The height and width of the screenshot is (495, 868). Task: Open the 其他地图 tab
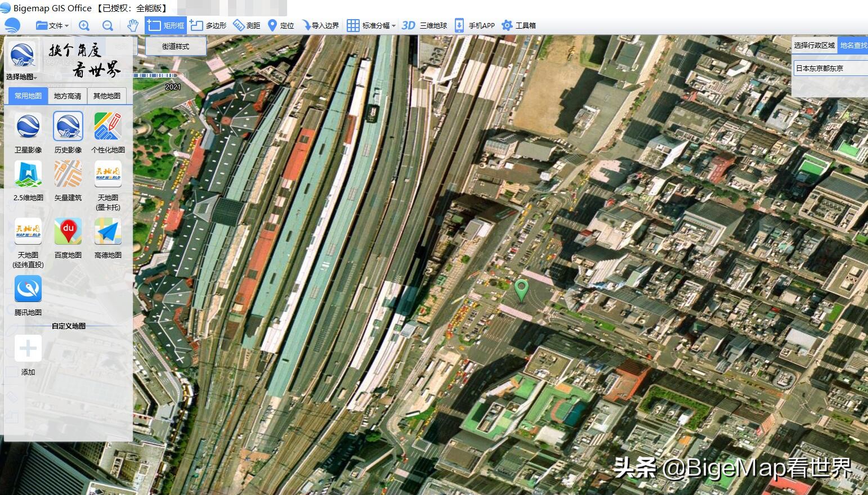click(107, 96)
